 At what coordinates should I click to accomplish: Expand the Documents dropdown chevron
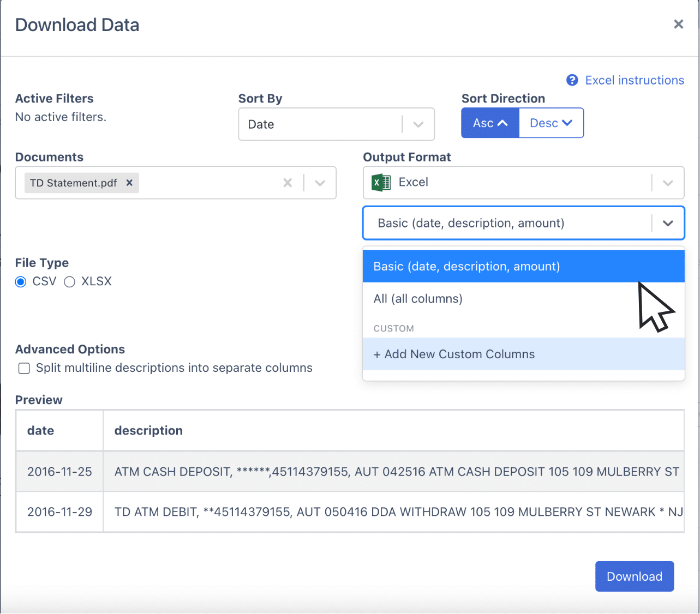[320, 183]
